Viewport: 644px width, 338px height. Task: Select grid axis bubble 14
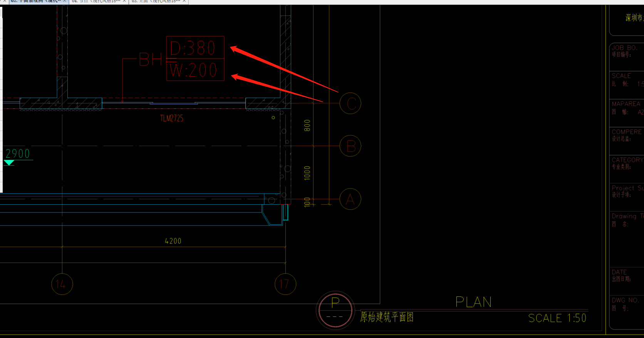tap(62, 284)
